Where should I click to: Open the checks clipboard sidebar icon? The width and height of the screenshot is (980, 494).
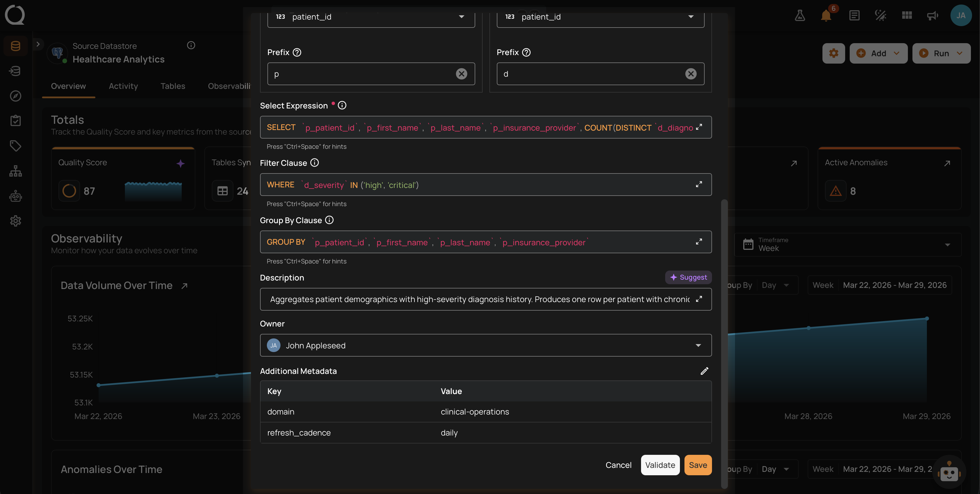click(15, 121)
